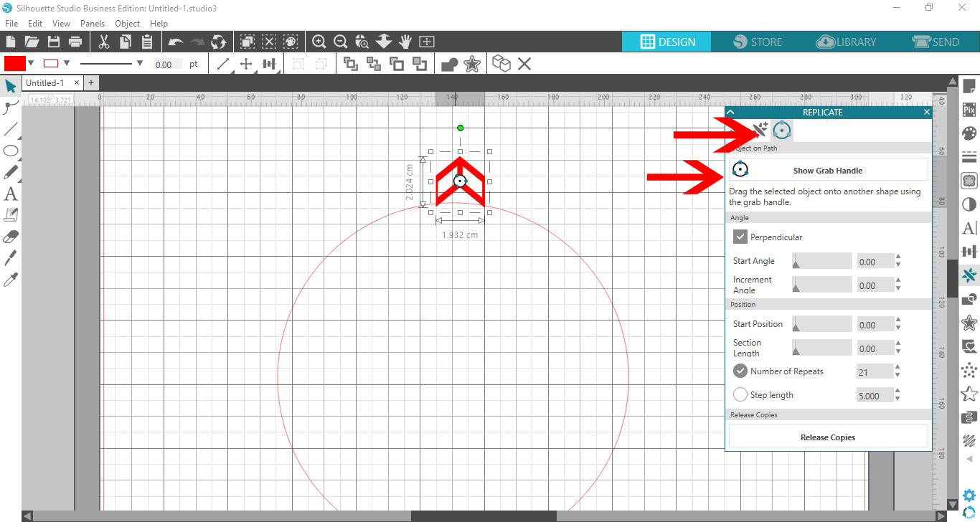Switch to the LIBRARY tab

click(847, 42)
